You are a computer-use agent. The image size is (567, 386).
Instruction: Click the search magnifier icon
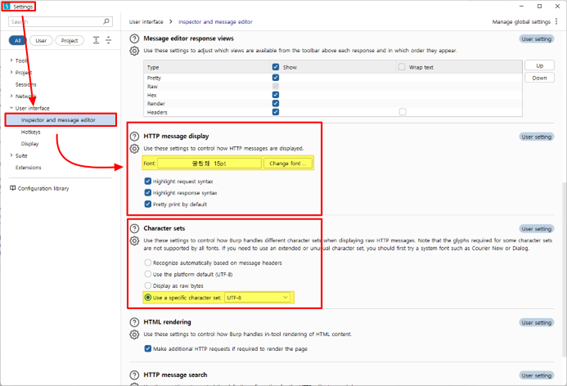coord(106,22)
